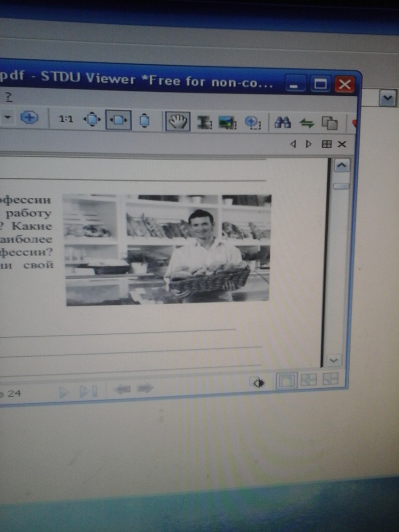399x532 pixels.
Task: Go to next page in status bar
Action: 64,392
